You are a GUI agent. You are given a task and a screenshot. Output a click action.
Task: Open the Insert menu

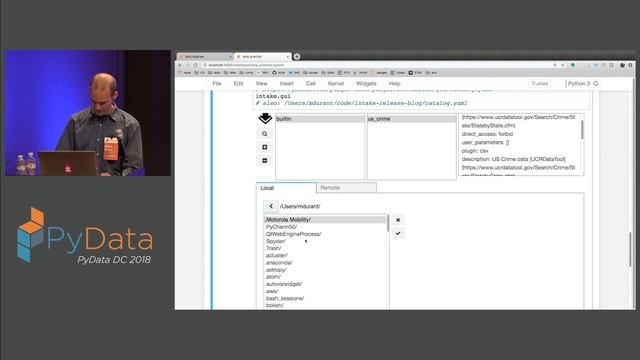(x=287, y=84)
